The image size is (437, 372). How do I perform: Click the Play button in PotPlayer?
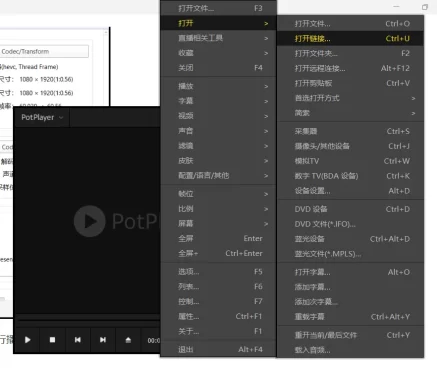28,340
